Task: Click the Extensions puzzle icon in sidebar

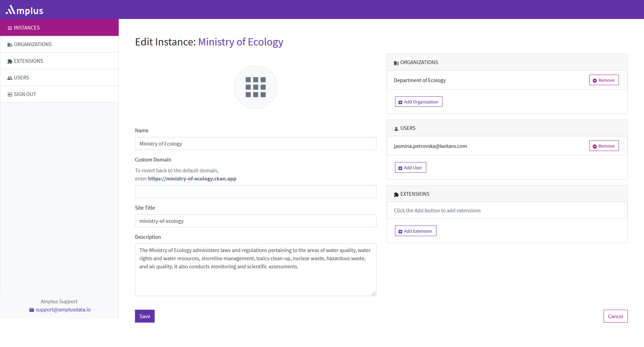Action: 10,61
